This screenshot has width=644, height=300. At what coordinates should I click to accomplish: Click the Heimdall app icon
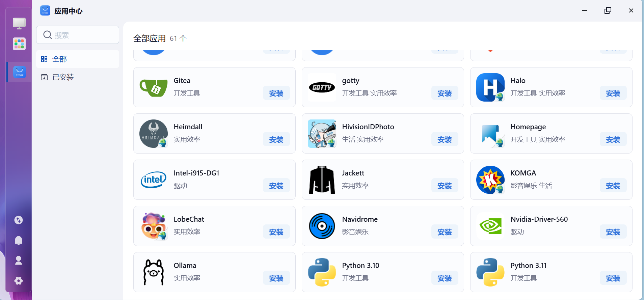pyautogui.click(x=154, y=134)
